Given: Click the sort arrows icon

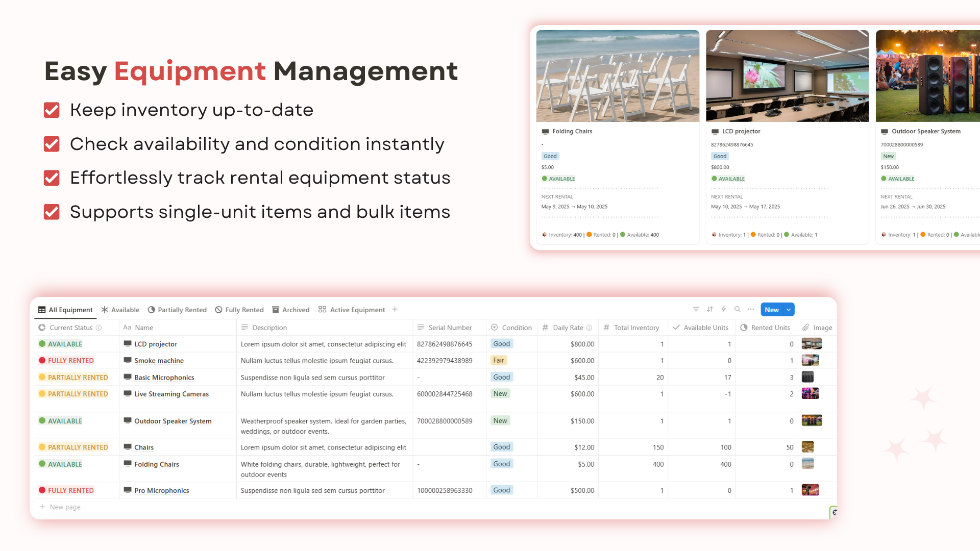Looking at the screenshot, I should 709,309.
